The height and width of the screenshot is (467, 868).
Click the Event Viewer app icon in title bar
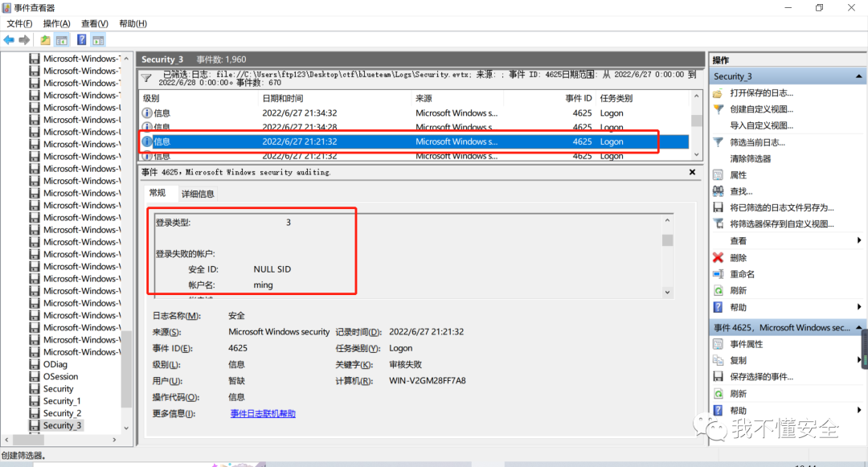(x=6, y=8)
